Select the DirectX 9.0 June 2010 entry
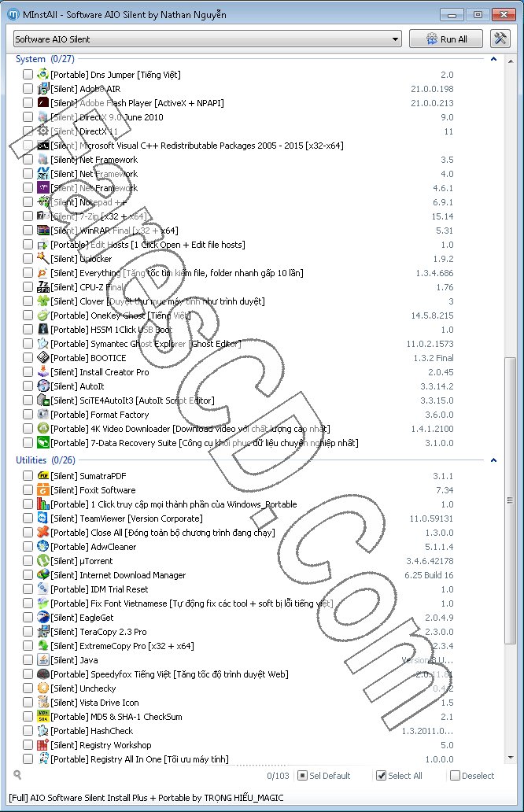 click(107, 117)
